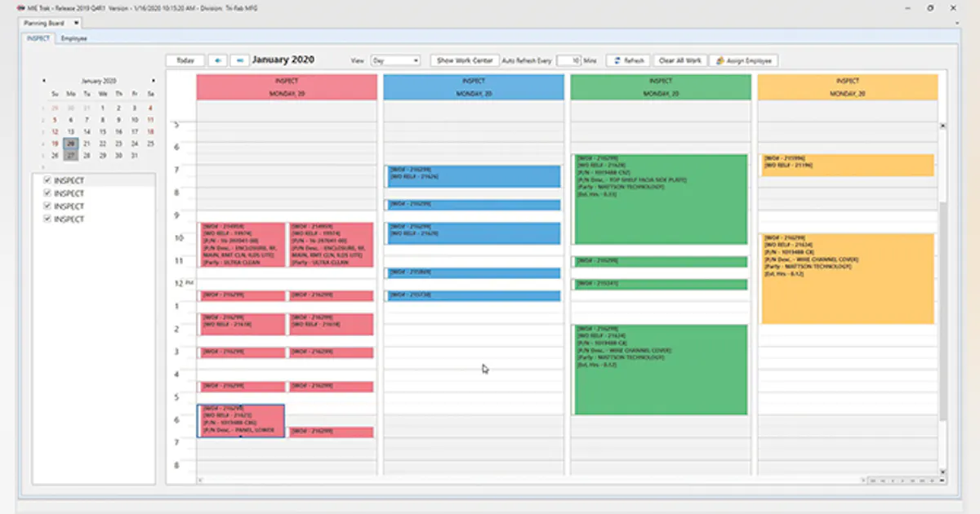Open the View dropdown showing Day
The height and width of the screenshot is (514, 980).
point(394,60)
